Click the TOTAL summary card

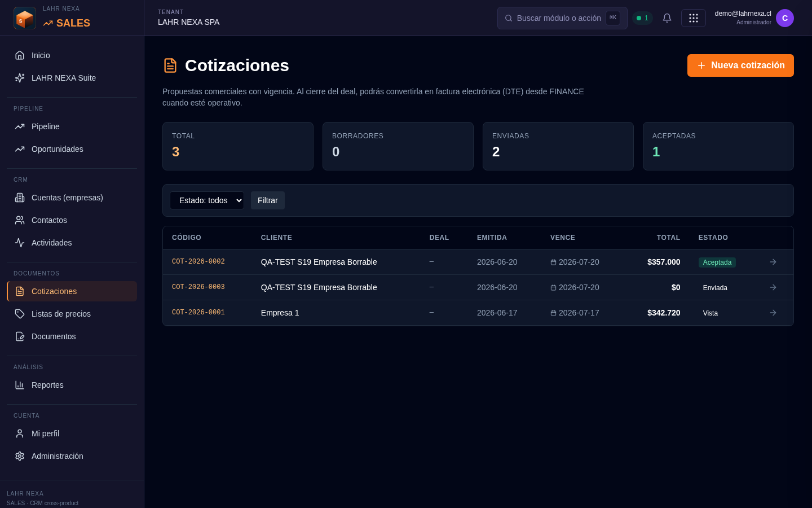(238, 146)
